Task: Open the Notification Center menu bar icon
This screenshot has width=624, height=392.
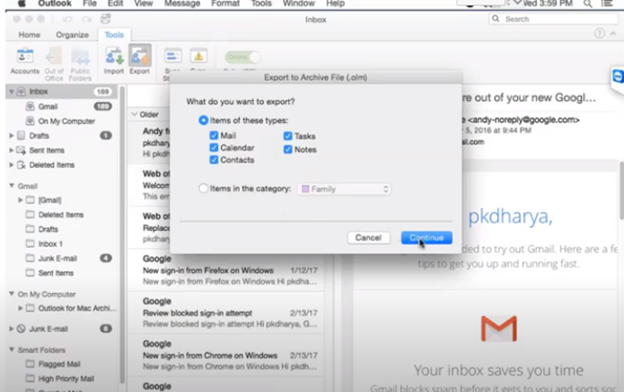Action: pos(606,4)
